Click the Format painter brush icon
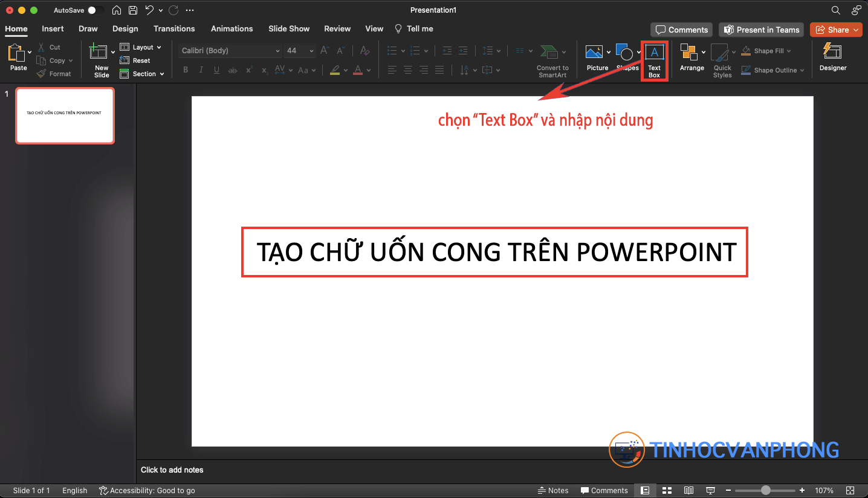This screenshot has width=868, height=498. tap(41, 74)
